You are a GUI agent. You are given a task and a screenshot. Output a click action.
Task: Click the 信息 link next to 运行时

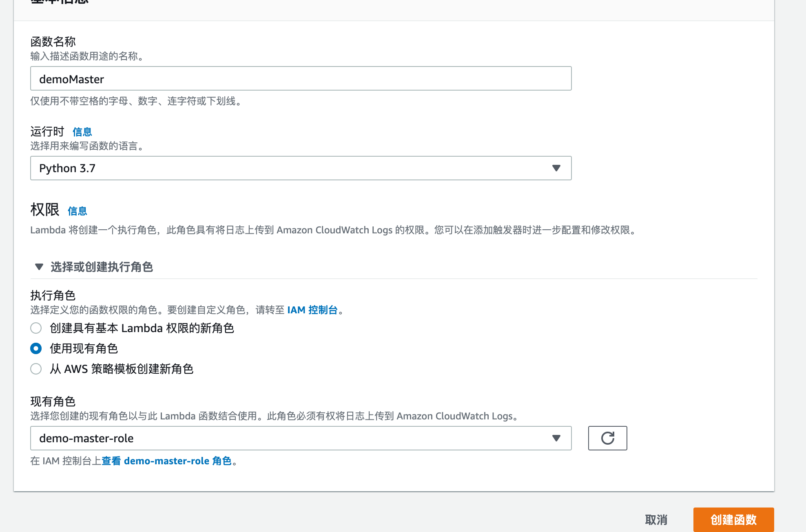[x=82, y=132]
